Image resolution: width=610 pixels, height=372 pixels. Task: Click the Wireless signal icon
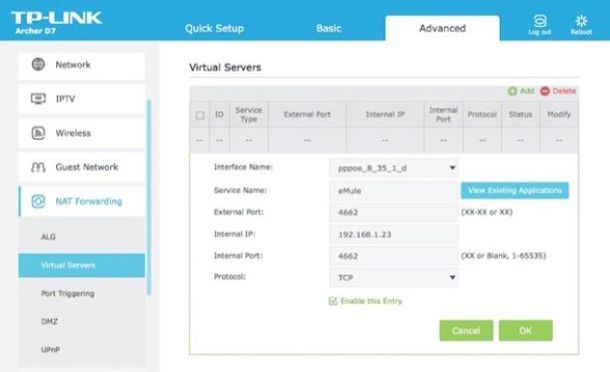(x=38, y=133)
